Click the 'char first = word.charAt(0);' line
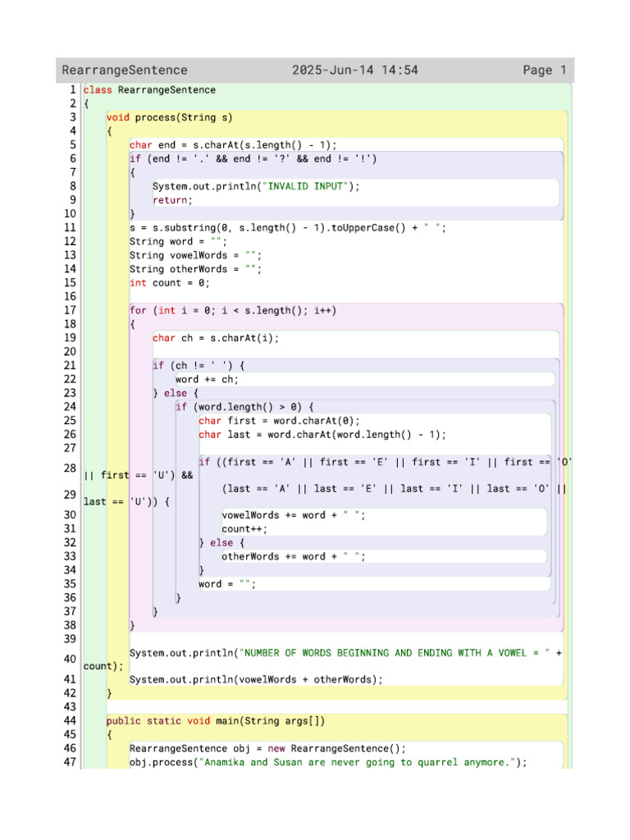Image resolution: width=630 pixels, height=840 pixels. 279,421
